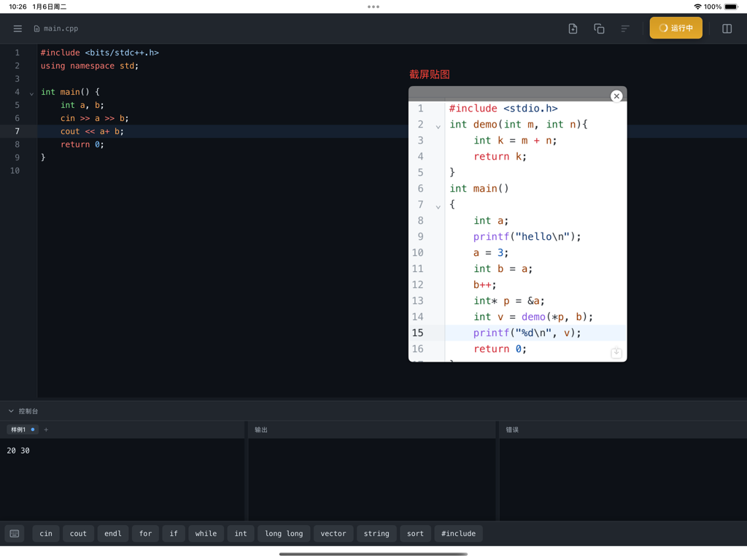Viewport: 747px width, 560px height.
Task: Fold the main function on line 4
Action: 31,93
